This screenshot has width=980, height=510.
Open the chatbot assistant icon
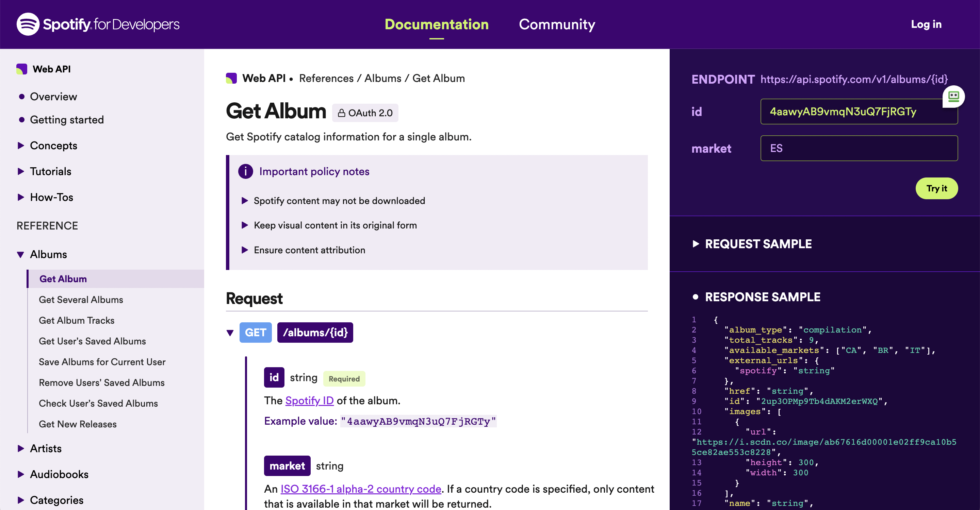click(x=953, y=97)
